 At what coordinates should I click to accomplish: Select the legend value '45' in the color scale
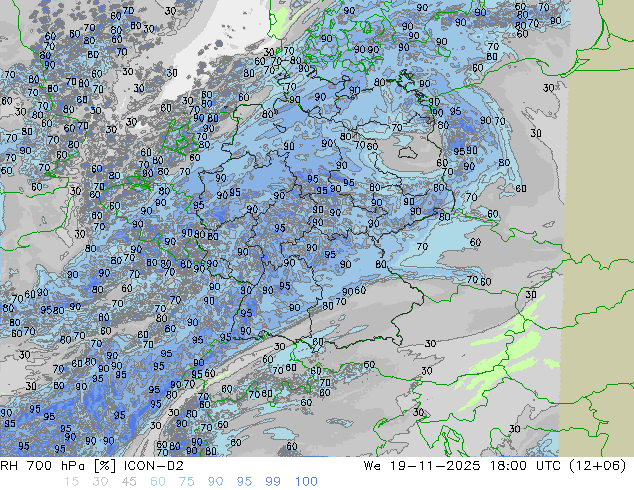point(129,482)
